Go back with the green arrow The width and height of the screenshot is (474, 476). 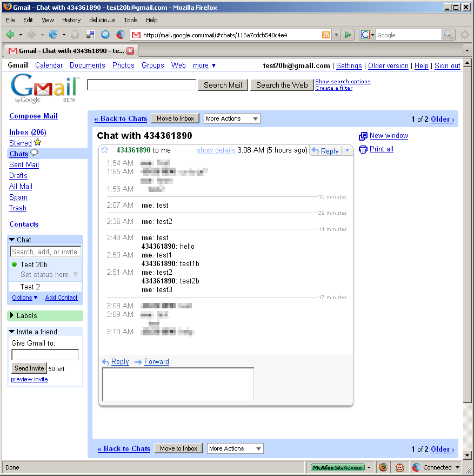click(10, 35)
